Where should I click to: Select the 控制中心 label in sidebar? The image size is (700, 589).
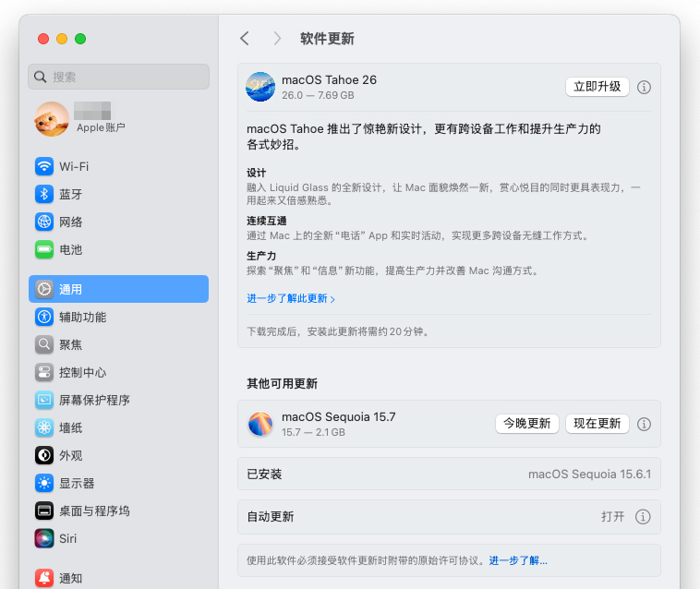pos(82,372)
